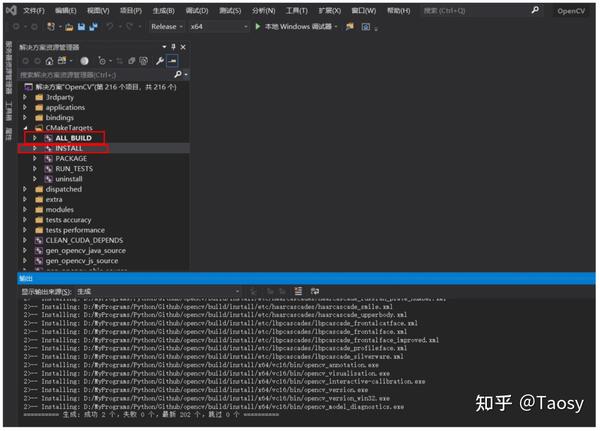Select the PACKAGE project
600x431 pixels.
pos(71,158)
